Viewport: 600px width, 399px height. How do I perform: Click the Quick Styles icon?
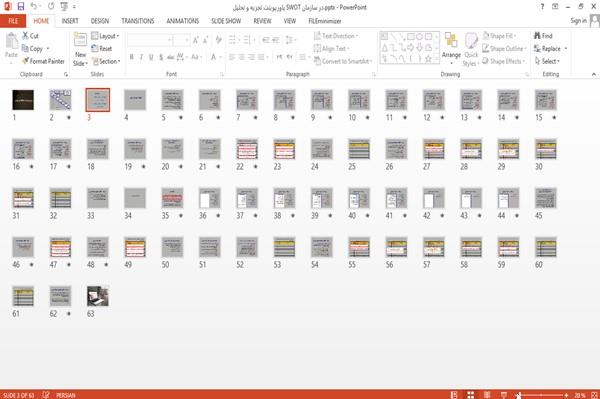coord(471,41)
